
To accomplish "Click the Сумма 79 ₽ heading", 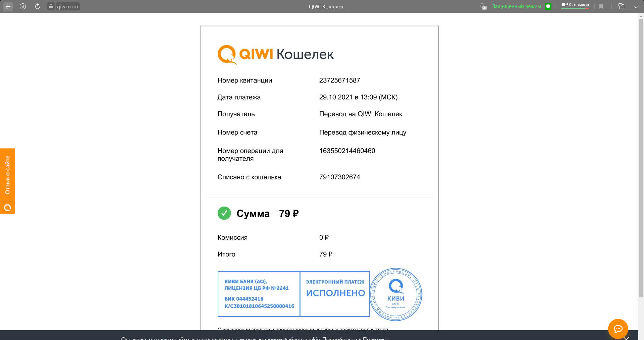I will tap(267, 214).
